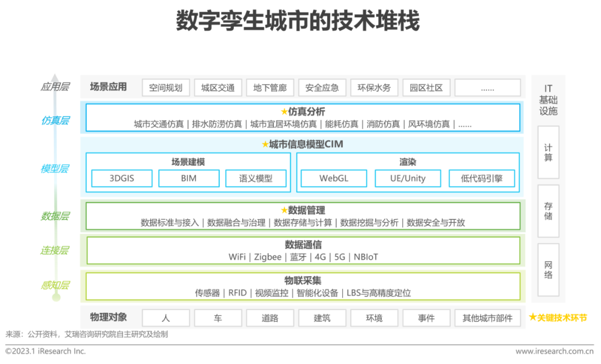
Task: Click the star icon beside 数据管理
Action: click(284, 210)
